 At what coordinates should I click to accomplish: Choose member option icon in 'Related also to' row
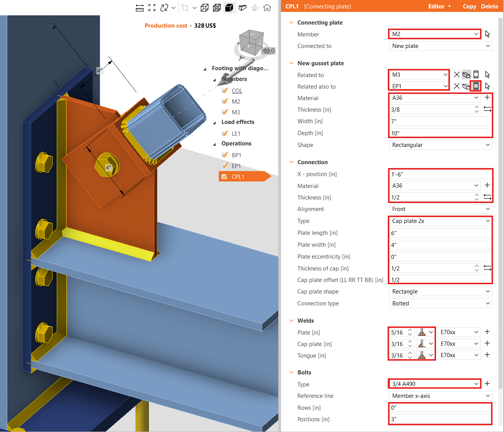(x=466, y=86)
